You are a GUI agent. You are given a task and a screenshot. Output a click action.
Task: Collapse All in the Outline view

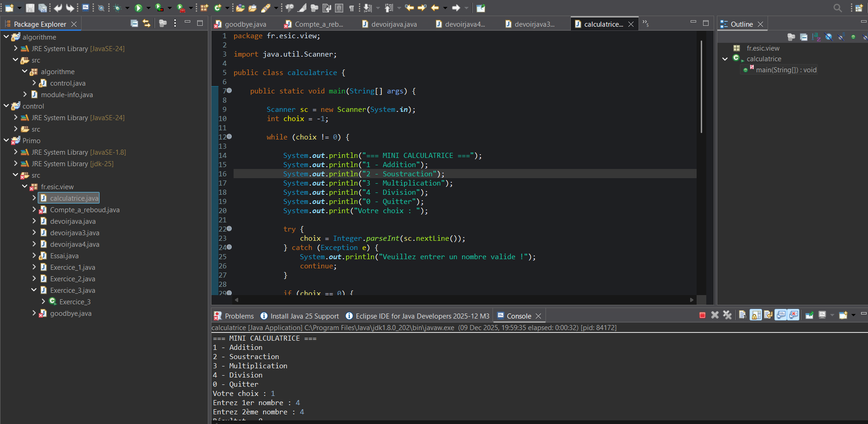803,37
